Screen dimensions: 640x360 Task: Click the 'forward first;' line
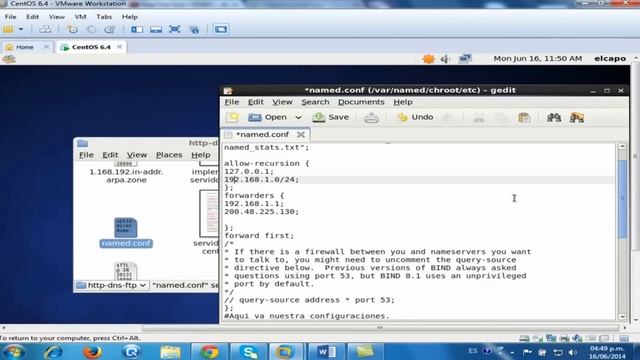[x=259, y=236]
